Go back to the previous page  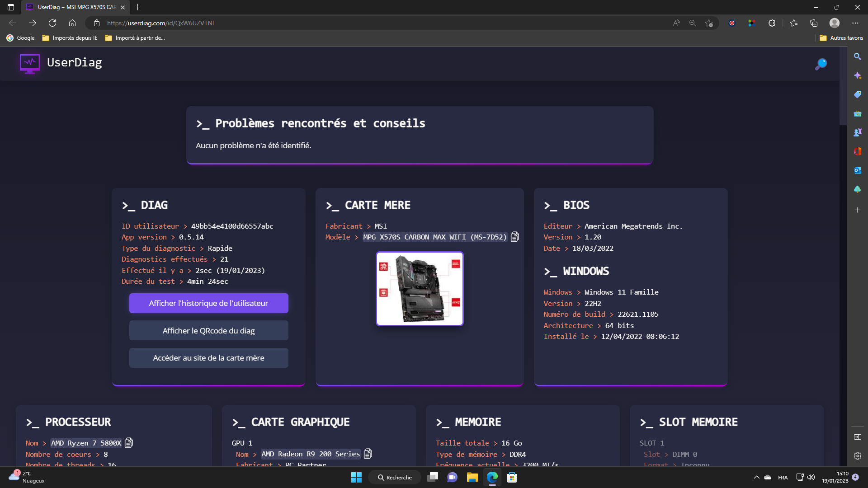coord(13,23)
